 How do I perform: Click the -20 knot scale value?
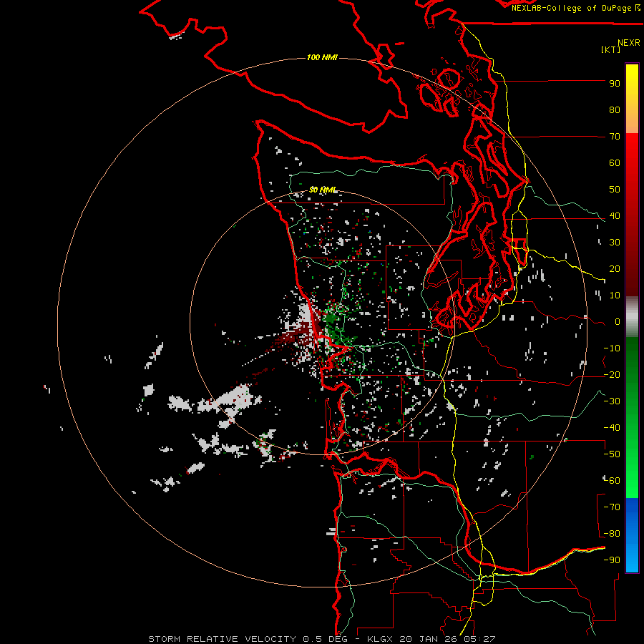click(612, 375)
